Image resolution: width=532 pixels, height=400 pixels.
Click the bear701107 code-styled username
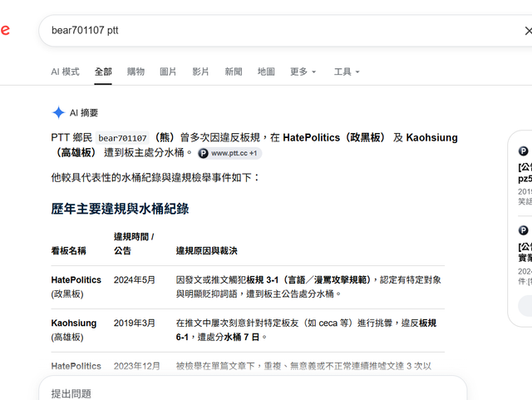(122, 138)
